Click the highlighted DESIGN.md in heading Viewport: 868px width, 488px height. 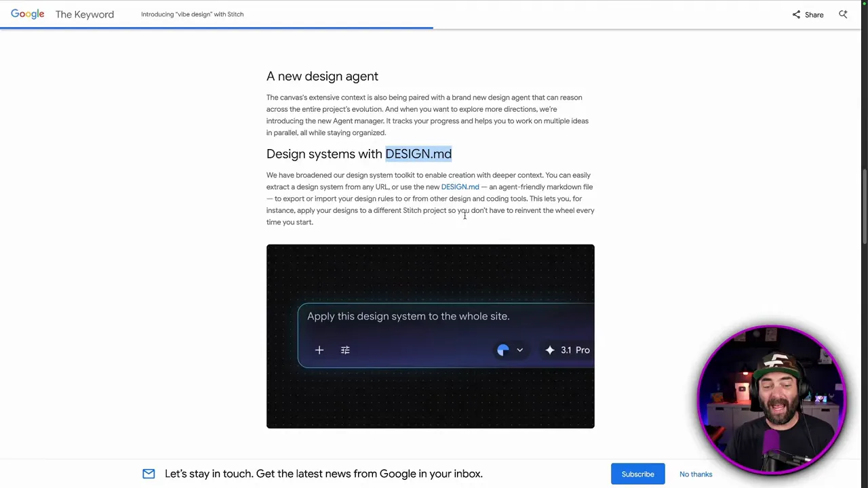pyautogui.click(x=418, y=154)
